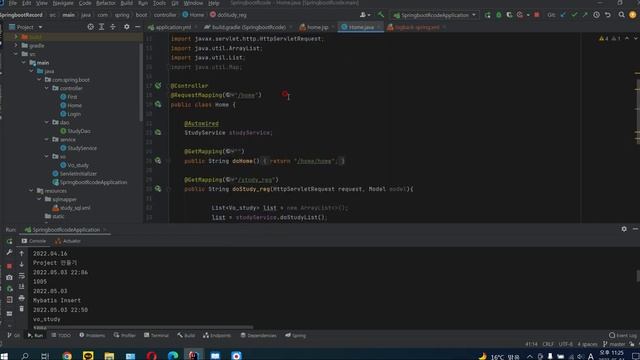Run with coverage using the shield icon
This screenshot has width=640, height=360.
(509, 15)
